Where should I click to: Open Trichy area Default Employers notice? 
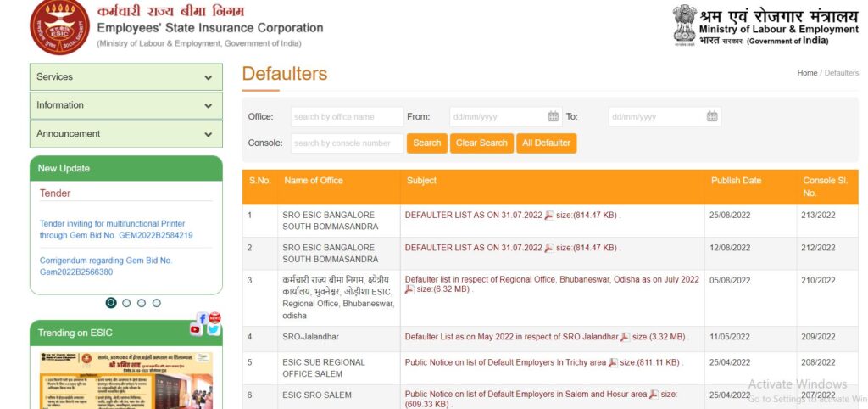tap(505, 363)
